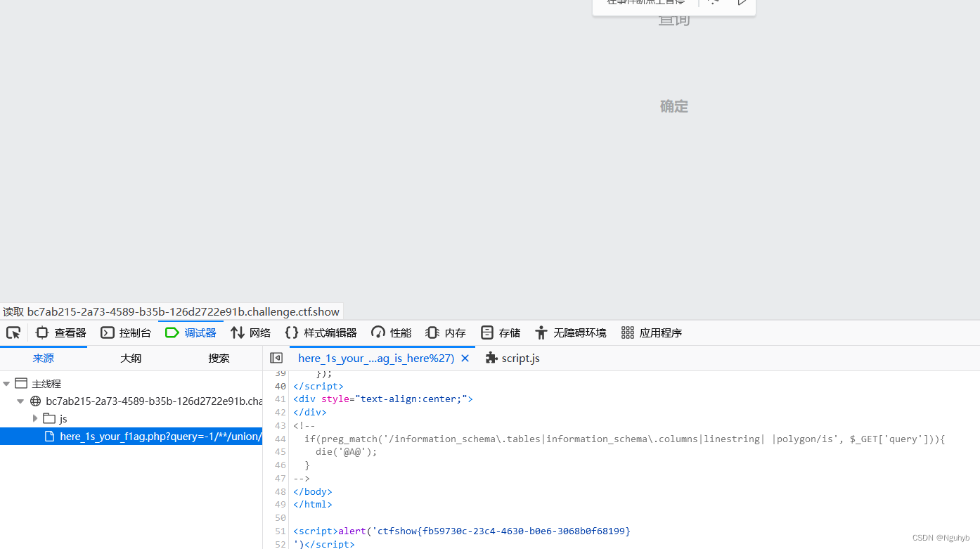Select the 调试器 (Debugger) panel
Image resolution: width=980 pixels, height=549 pixels.
click(x=191, y=332)
